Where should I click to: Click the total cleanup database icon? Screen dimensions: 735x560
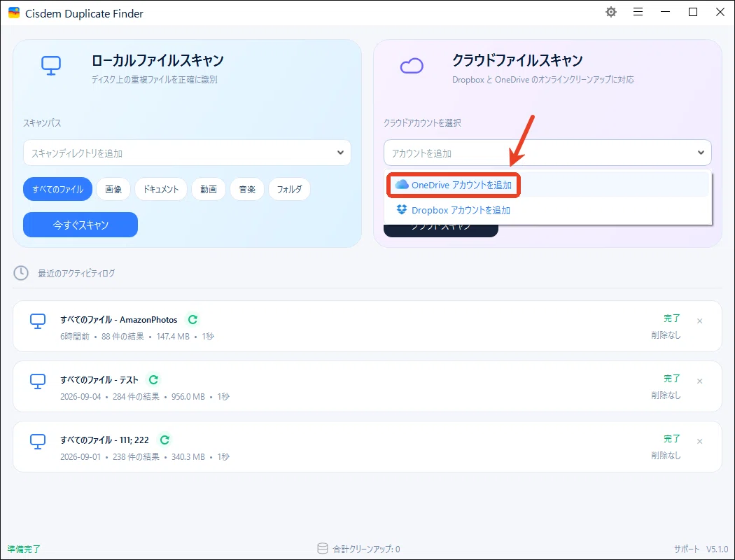pyautogui.click(x=323, y=549)
